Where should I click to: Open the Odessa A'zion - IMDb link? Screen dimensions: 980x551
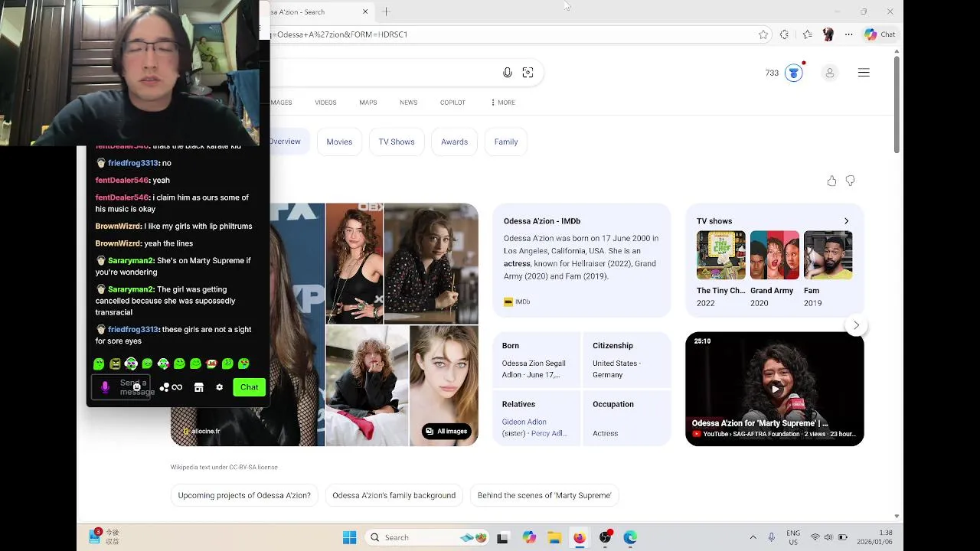(x=542, y=221)
